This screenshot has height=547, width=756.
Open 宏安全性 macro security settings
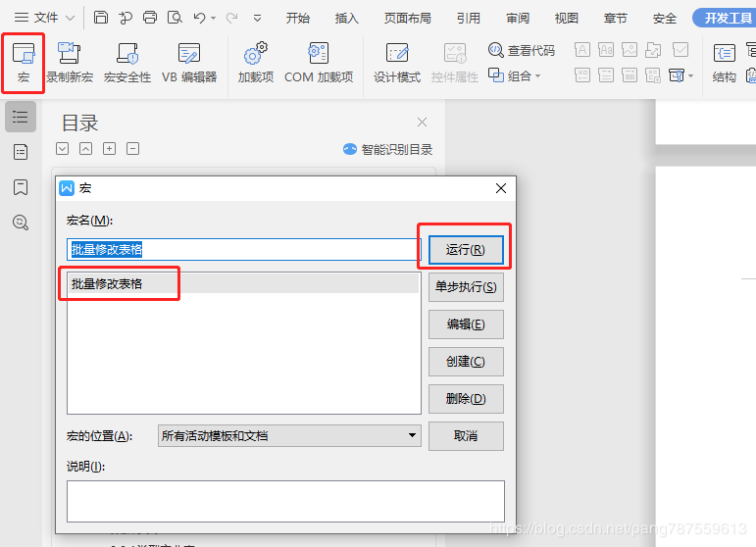coord(127,63)
